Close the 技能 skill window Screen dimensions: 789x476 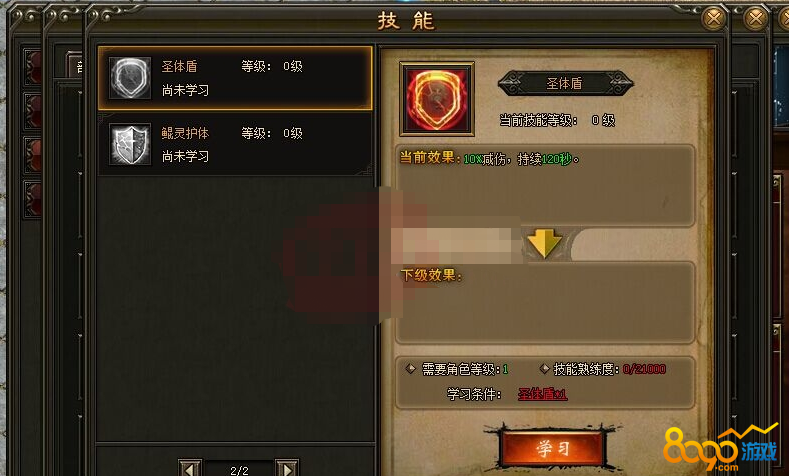pos(714,19)
